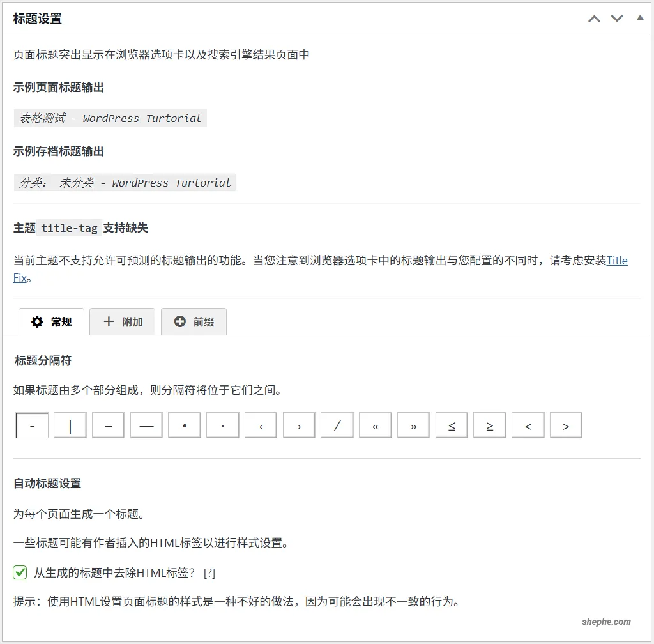The height and width of the screenshot is (644, 654).
Task: Move the 标题设置 panel up with the chevron
Action: pyautogui.click(x=594, y=19)
